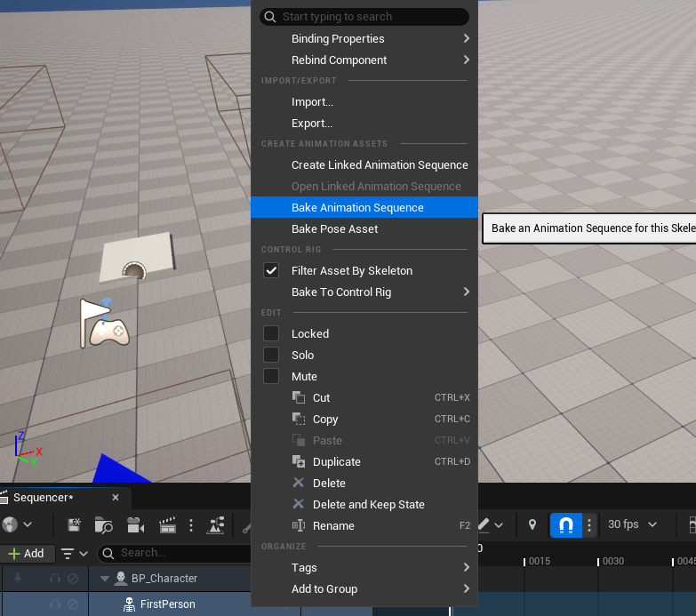Screen dimensions: 696x616
Task: Open the Tags submenu
Action: pos(364,568)
